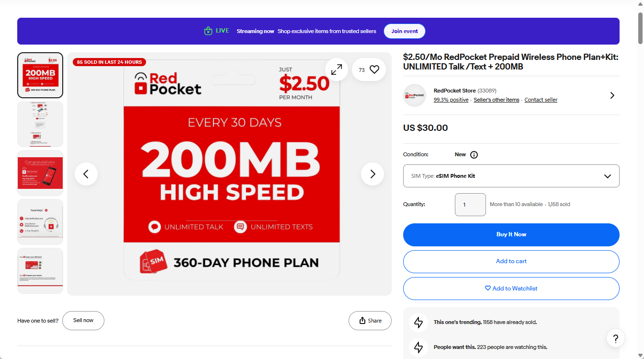644x359 pixels.
Task: Select the Congratulations red thumbnail image
Action: coord(40,173)
